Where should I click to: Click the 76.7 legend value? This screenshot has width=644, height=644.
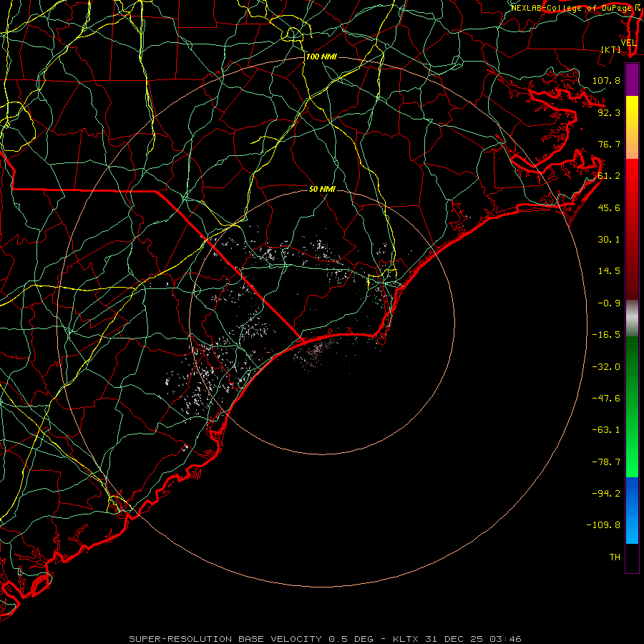pos(609,144)
